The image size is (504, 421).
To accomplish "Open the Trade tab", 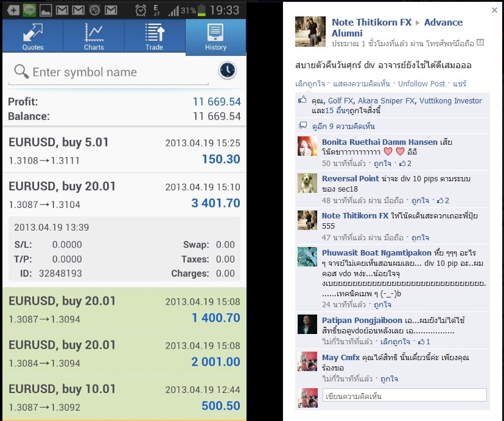I will (x=155, y=36).
